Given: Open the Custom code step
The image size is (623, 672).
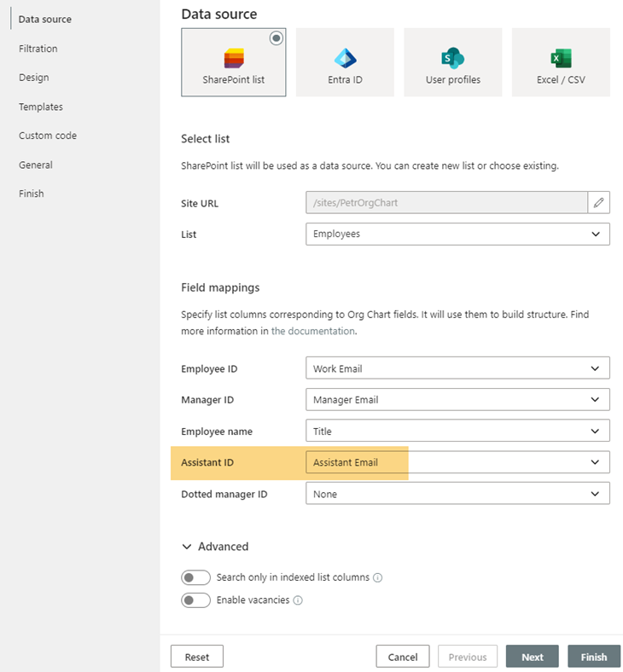Looking at the screenshot, I should (x=48, y=136).
